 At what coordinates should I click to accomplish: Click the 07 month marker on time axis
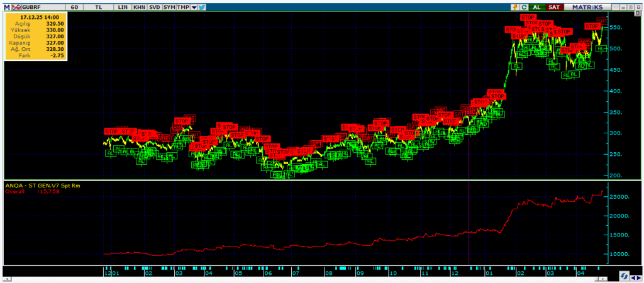296,273
